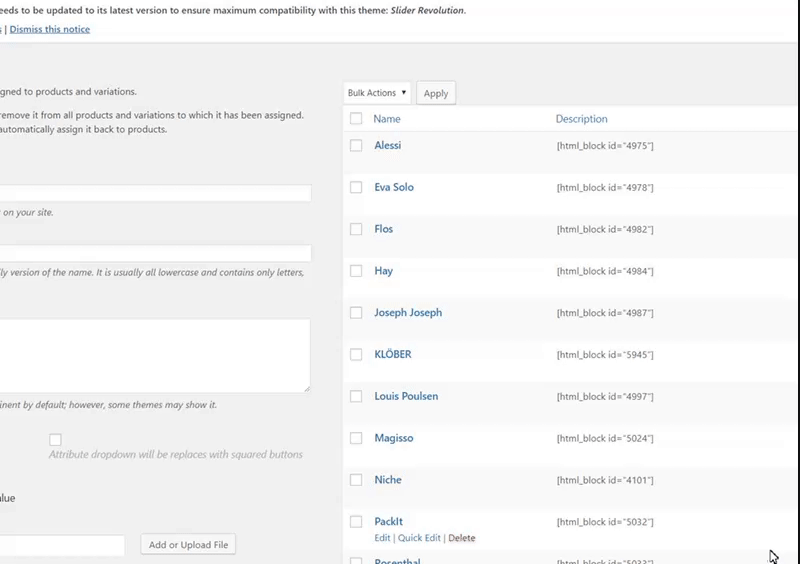Open the Louis Poulsen term
This screenshot has height=564, width=800.
tap(406, 397)
